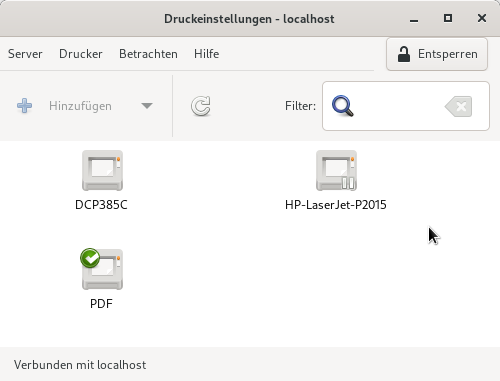
Task: Select the PDF default printer icon
Action: (102, 269)
